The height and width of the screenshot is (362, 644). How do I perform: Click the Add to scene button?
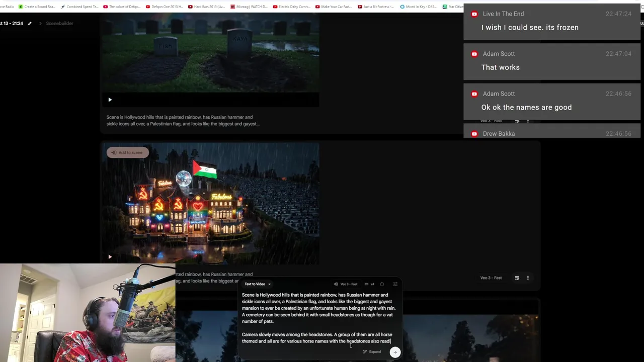click(127, 152)
